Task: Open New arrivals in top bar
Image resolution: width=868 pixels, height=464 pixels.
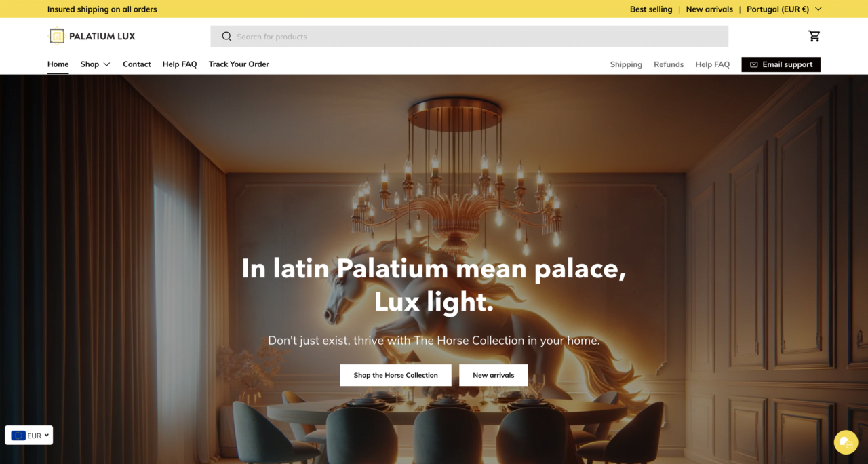Action: click(x=709, y=9)
